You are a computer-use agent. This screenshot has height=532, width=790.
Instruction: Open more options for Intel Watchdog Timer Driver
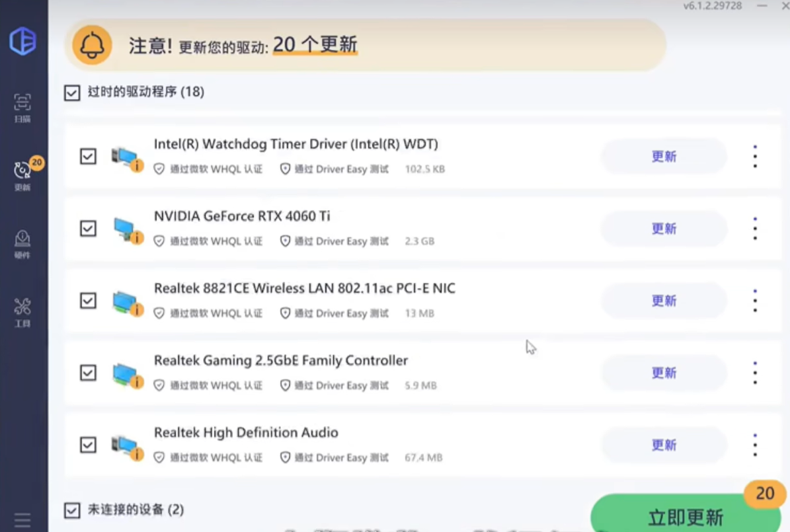point(755,156)
